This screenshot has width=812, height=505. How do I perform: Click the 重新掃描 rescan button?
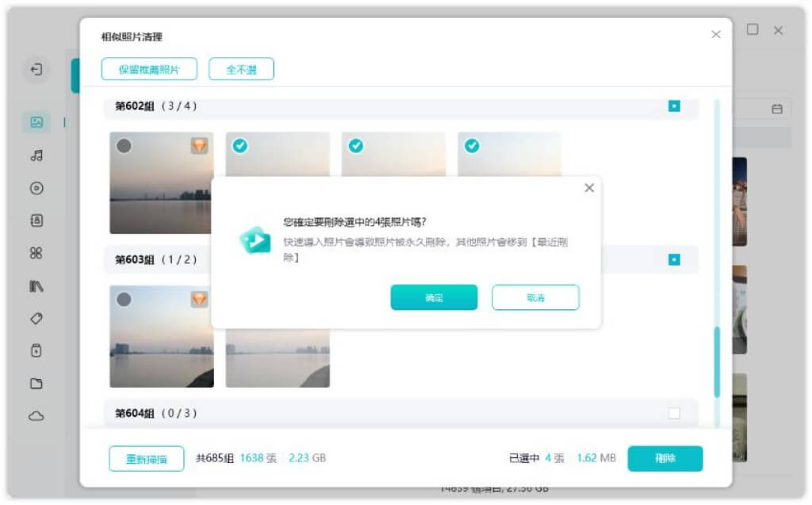146,459
